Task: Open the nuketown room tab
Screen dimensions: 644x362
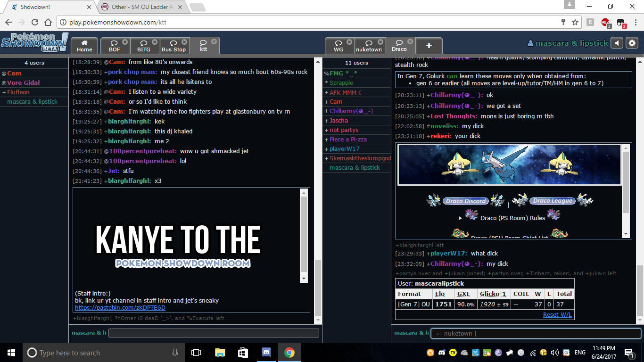Action: [369, 46]
